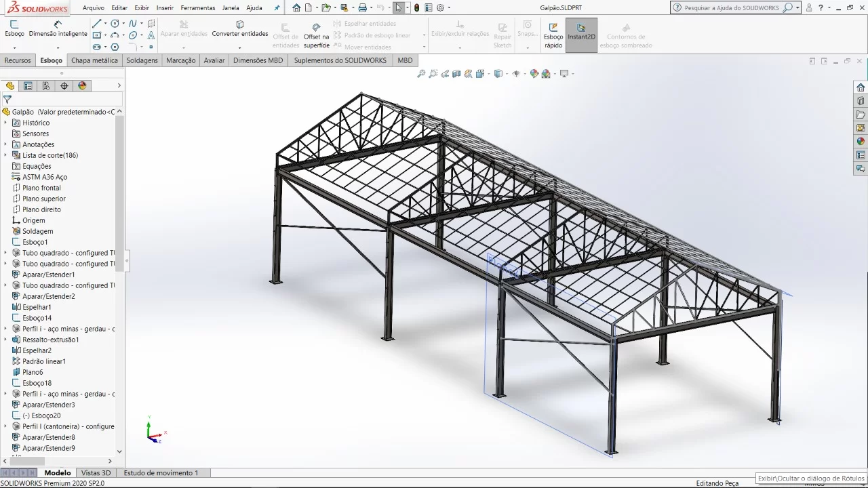Open the DisplayManager appearance tab

pyautogui.click(x=83, y=86)
